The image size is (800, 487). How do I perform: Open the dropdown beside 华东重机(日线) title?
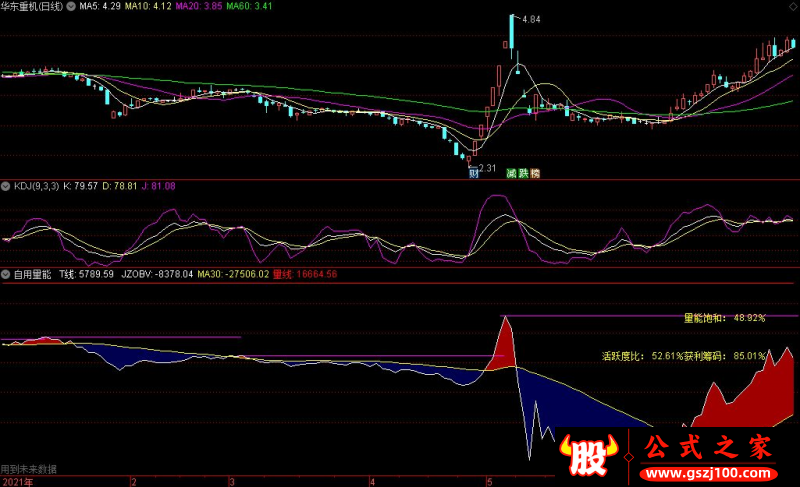(x=68, y=6)
